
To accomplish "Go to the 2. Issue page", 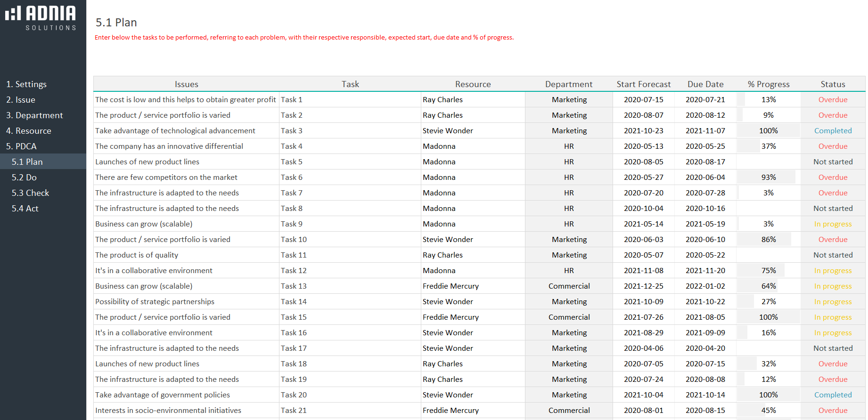I will [21, 100].
